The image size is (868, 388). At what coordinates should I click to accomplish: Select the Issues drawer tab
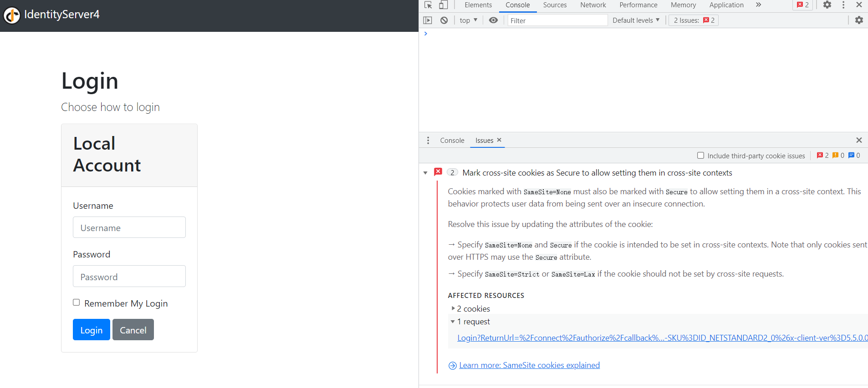click(484, 141)
